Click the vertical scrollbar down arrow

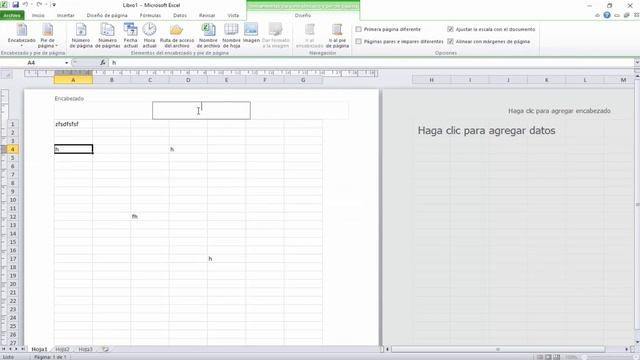coord(637,342)
